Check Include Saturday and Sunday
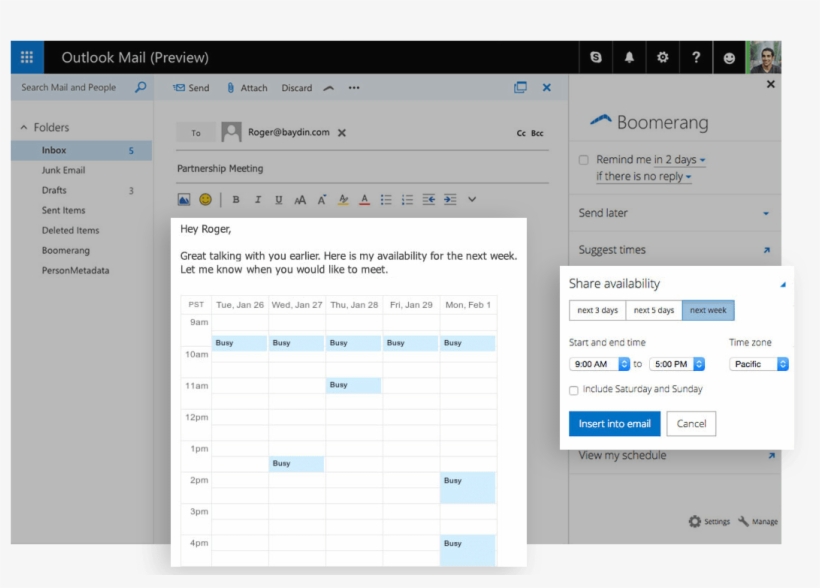 tap(574, 390)
